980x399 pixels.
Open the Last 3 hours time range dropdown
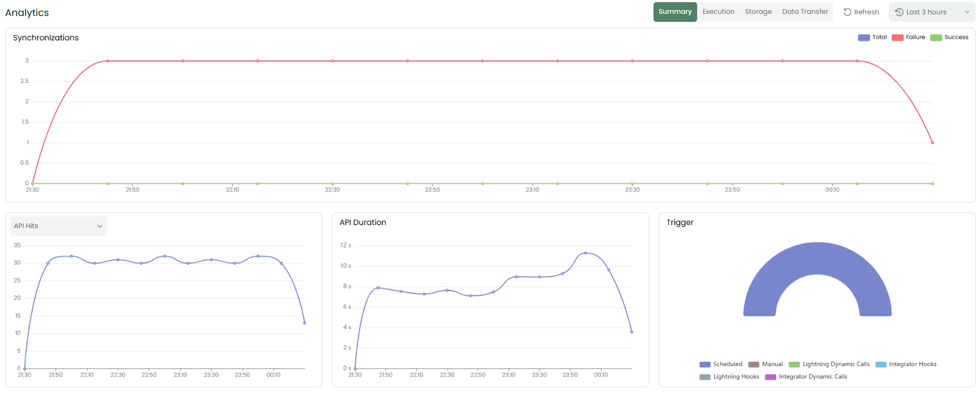point(932,12)
